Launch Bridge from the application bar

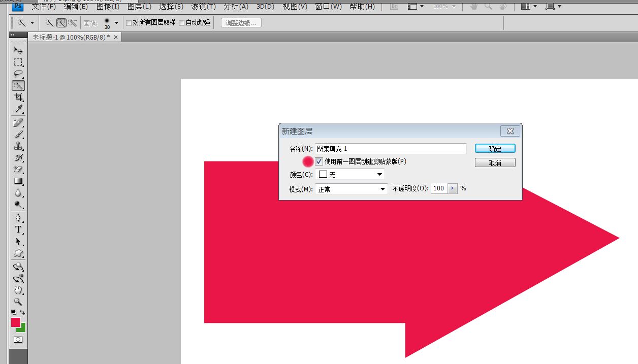tap(394, 7)
